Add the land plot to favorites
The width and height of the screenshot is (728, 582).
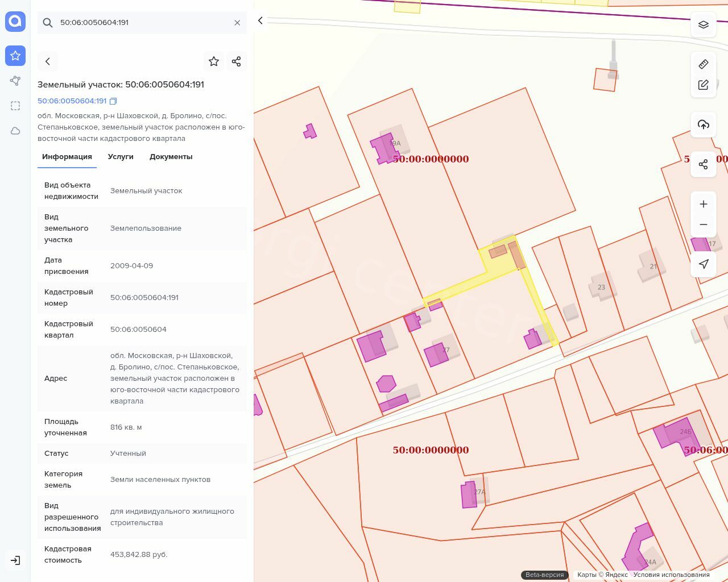point(214,61)
